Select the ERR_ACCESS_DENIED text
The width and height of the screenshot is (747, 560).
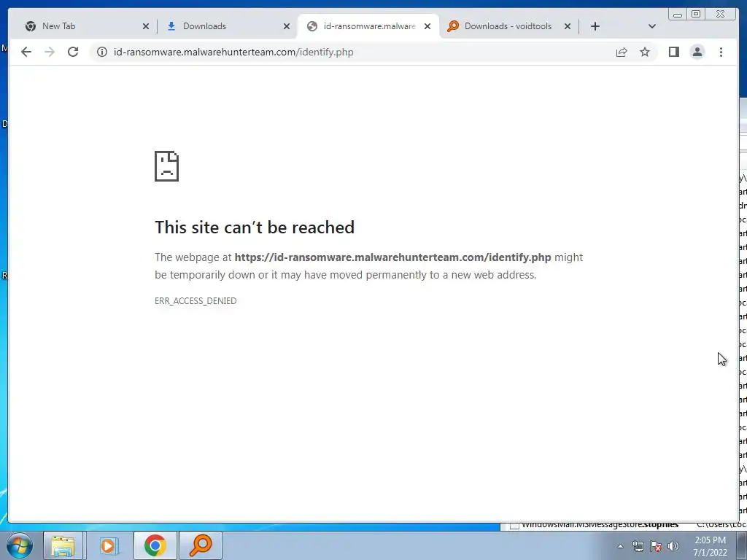pyautogui.click(x=196, y=301)
